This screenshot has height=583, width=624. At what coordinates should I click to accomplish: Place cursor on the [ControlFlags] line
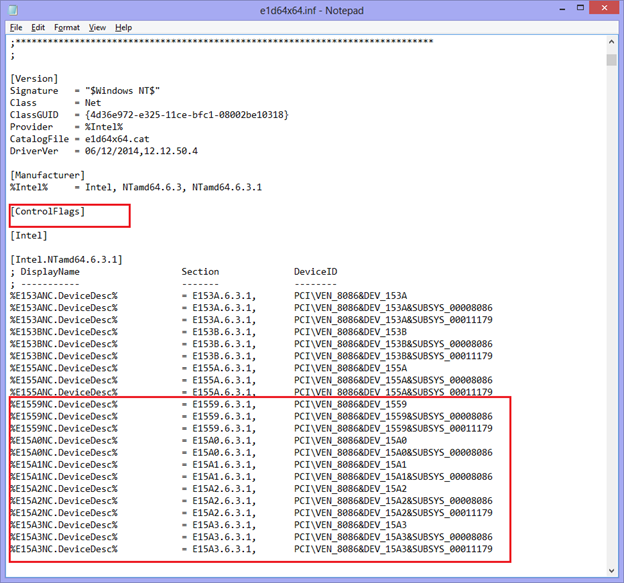(48, 211)
